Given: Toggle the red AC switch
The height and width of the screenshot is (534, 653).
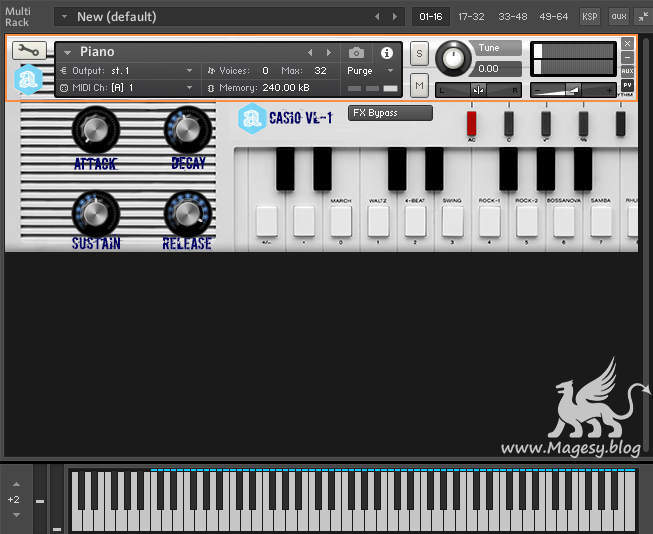Looking at the screenshot, I should (471, 123).
